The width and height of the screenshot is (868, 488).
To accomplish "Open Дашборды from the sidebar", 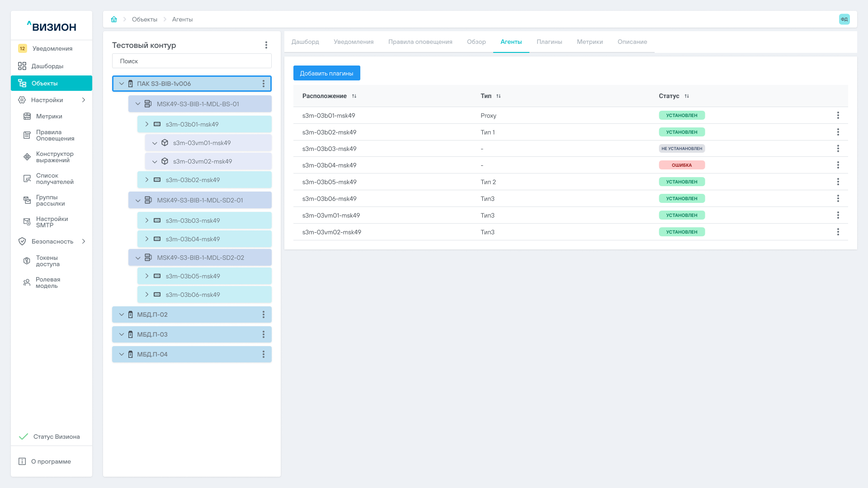I will (47, 66).
